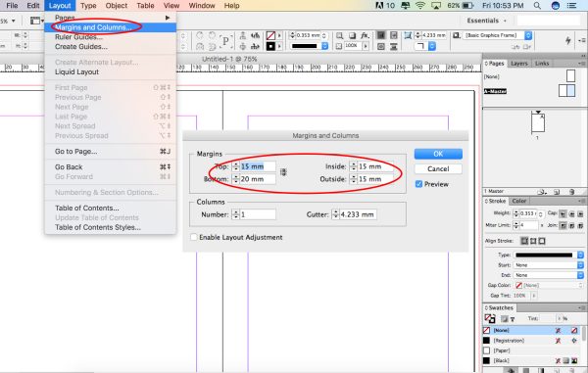Click Cancel in Margins and Columns dialog
Viewport: 588px width, 373px height.
(438, 169)
